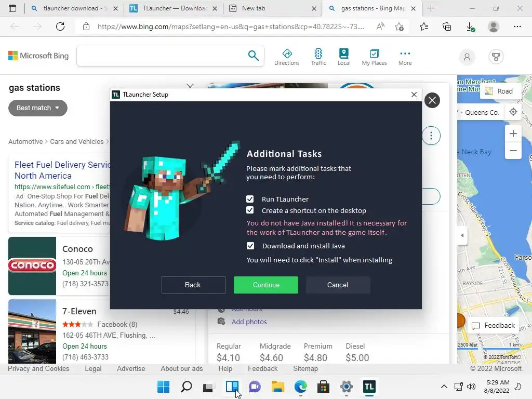Open the 7-Eleven store photo
This screenshot has height=399, width=532.
click(32, 331)
